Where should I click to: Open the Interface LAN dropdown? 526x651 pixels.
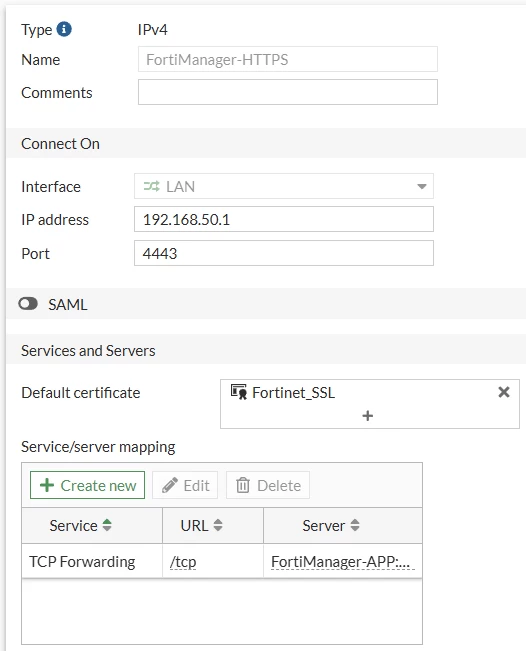coord(284,186)
